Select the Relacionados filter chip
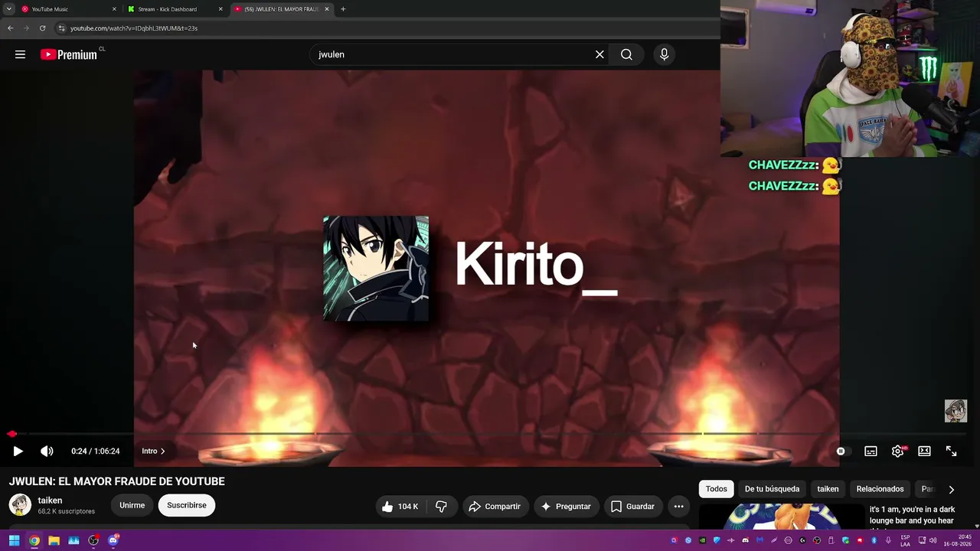The height and width of the screenshot is (551, 980). coord(880,489)
